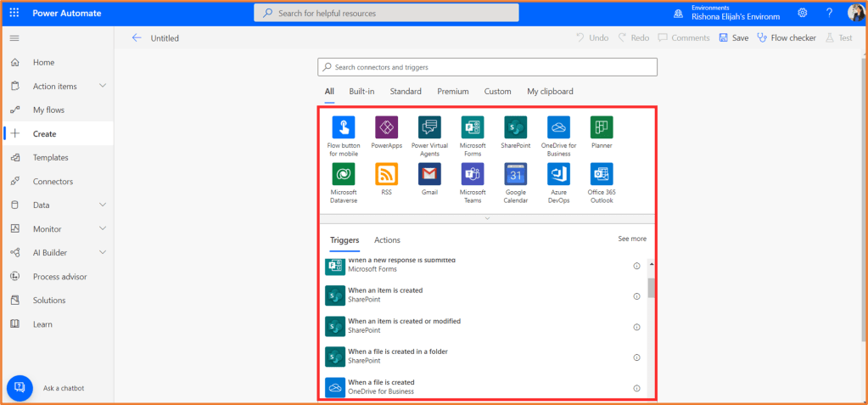Pick the Gmail connector icon
This screenshot has height=405, width=868.
point(429,174)
